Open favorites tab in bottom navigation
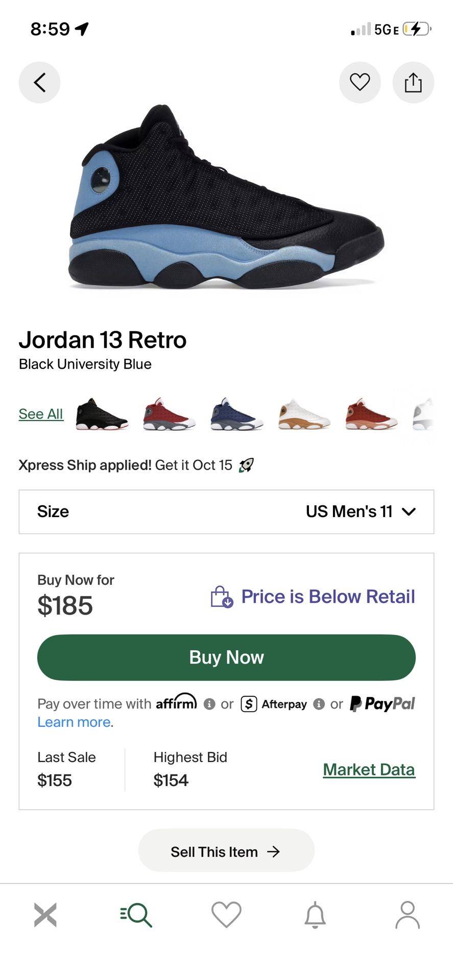Viewport: 453px width, 980px height. coord(226,914)
